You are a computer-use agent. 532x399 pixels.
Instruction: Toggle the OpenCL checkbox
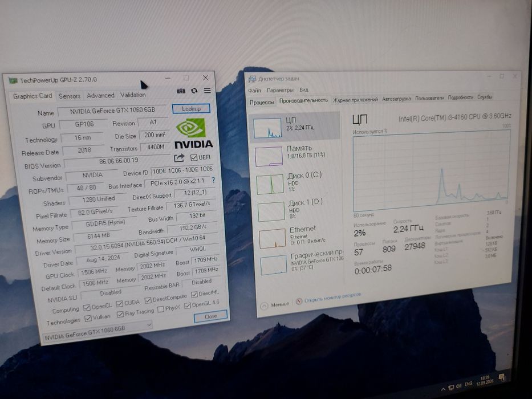87,308
